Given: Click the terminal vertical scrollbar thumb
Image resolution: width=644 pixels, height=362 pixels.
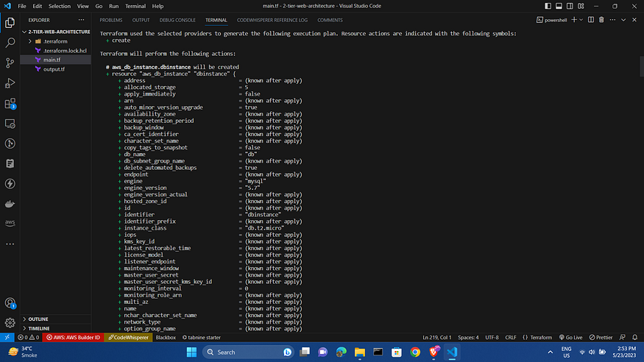Looking at the screenshot, I should point(642,66).
